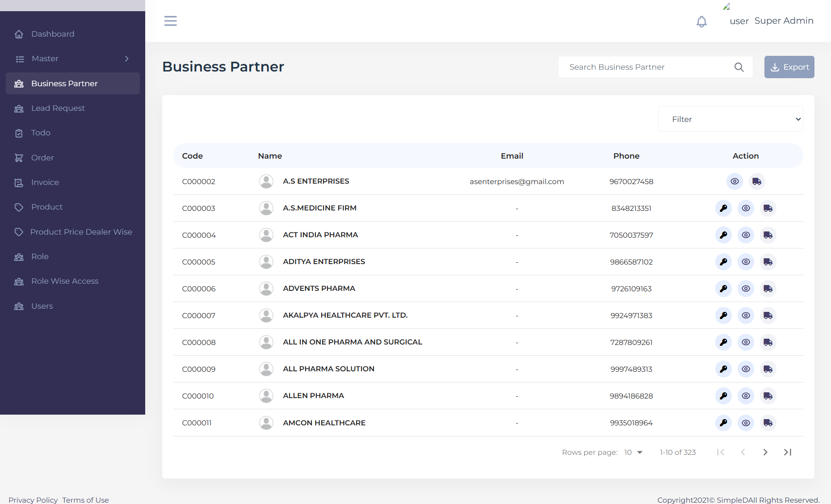View ALL IN ONE PHARMA via eye icon

click(x=746, y=342)
